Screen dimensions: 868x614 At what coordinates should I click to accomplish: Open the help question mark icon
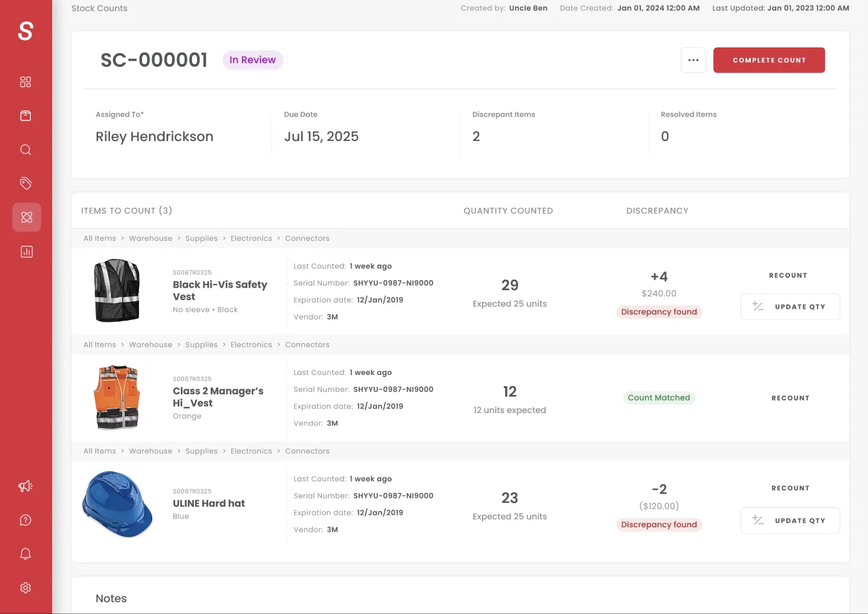26,520
